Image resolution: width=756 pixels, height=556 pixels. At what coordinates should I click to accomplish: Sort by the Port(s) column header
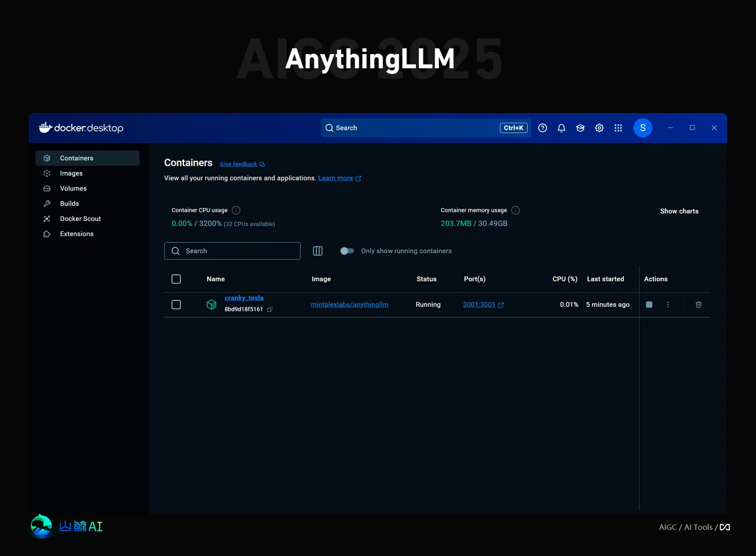(x=475, y=279)
